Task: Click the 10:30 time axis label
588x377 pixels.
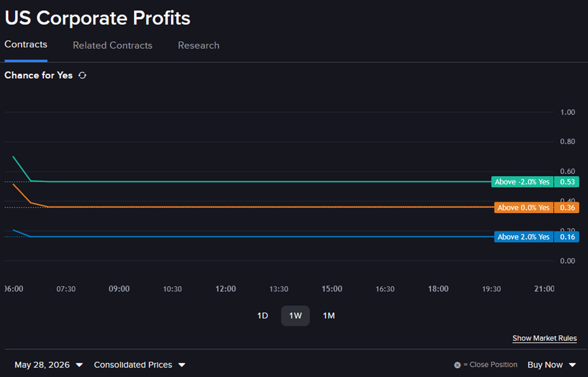Action: [172, 289]
